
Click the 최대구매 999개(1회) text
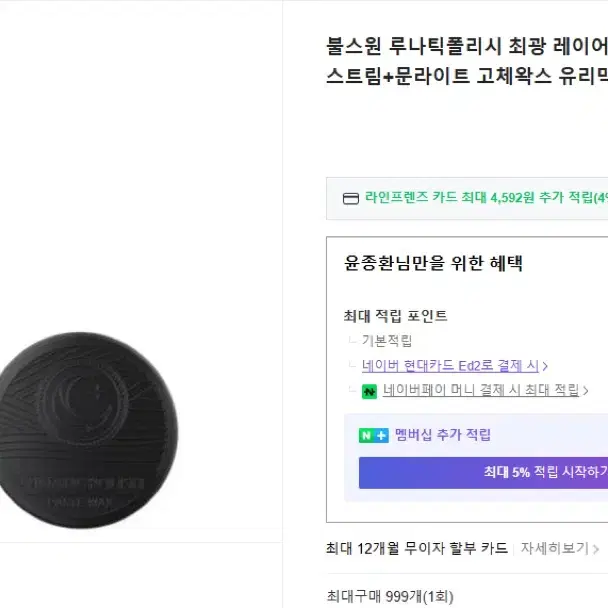tap(389, 596)
